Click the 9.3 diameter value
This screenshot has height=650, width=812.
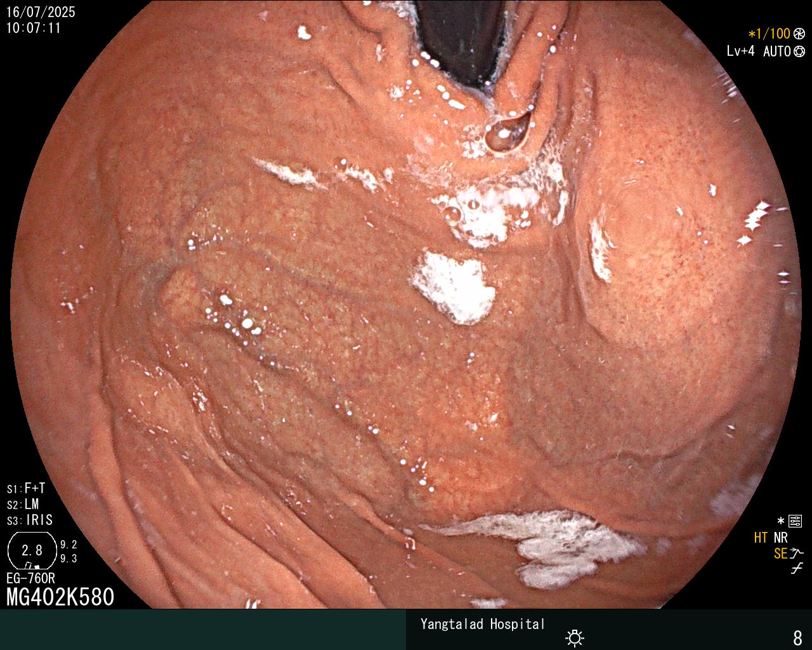click(x=69, y=559)
